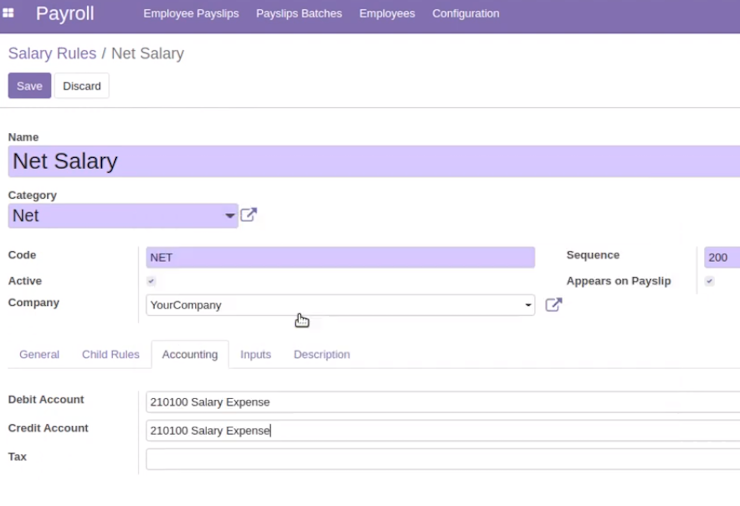The width and height of the screenshot is (740, 506).
Task: Discard the current changes
Action: (x=82, y=86)
